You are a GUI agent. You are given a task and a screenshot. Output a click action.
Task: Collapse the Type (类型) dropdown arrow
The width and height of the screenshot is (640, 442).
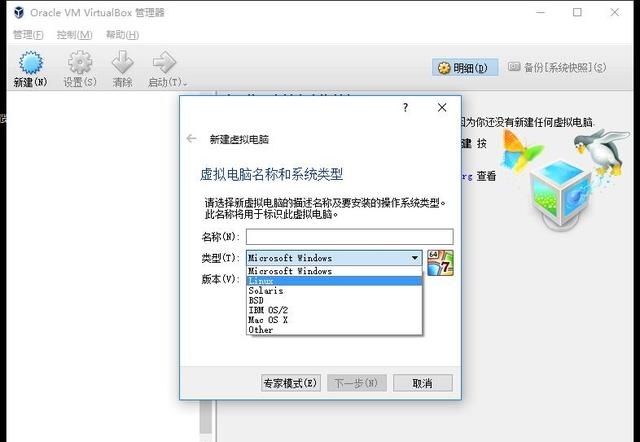(415, 258)
